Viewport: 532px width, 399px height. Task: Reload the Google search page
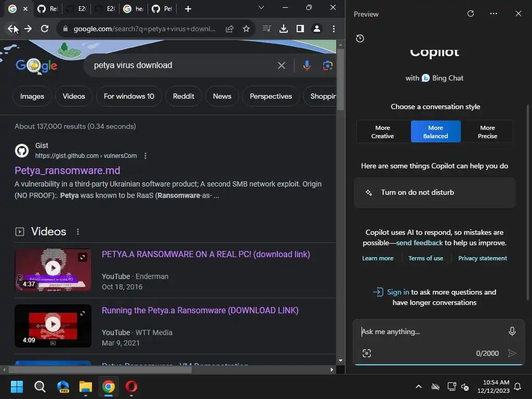click(45, 29)
